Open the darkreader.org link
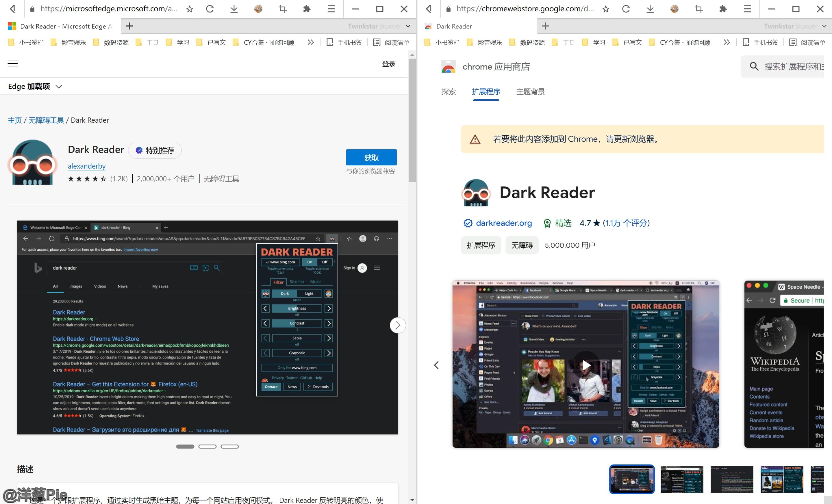 coord(503,223)
